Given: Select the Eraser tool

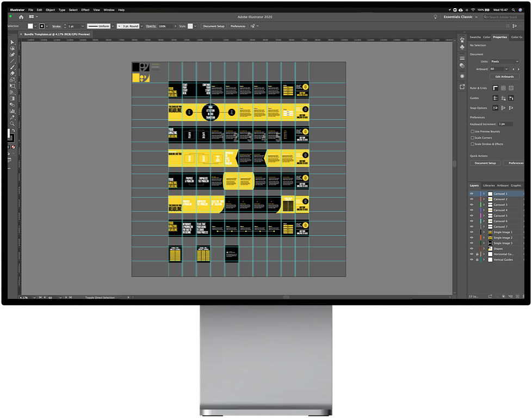Looking at the screenshot, I should [13, 73].
